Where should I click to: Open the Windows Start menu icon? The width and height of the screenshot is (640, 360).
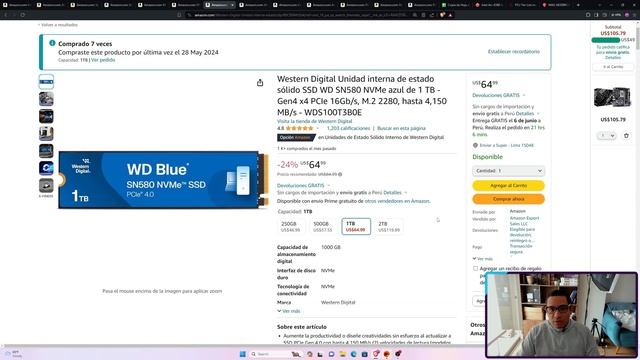pyautogui.click(x=242, y=354)
